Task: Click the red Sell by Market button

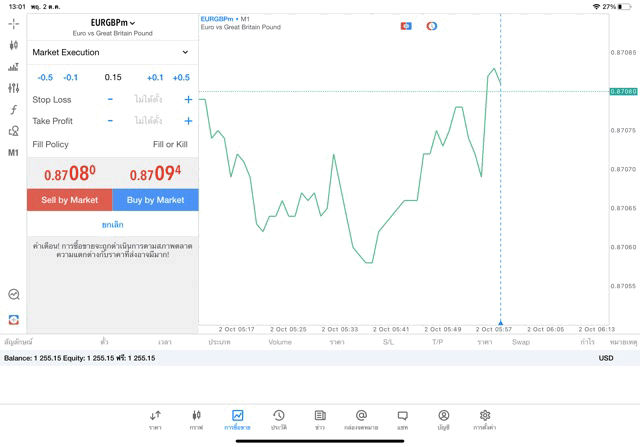Action: click(x=70, y=200)
